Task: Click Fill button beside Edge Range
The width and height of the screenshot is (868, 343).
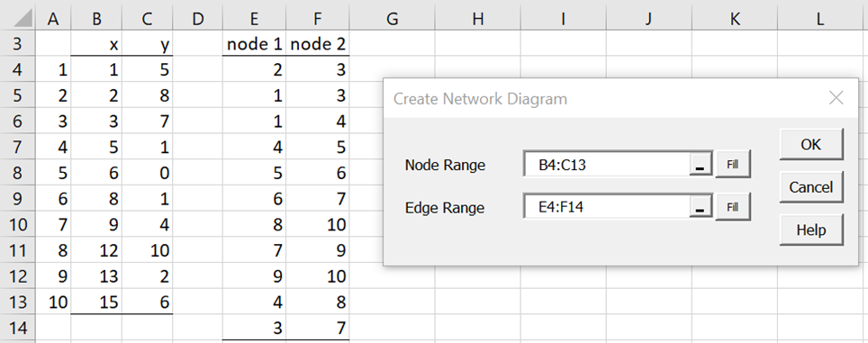Action: click(733, 207)
